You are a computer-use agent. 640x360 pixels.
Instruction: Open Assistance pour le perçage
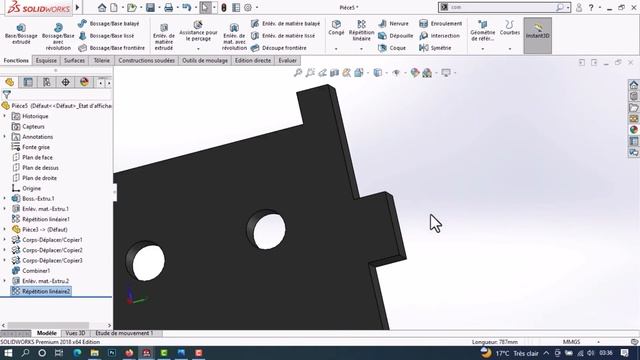coord(198,31)
